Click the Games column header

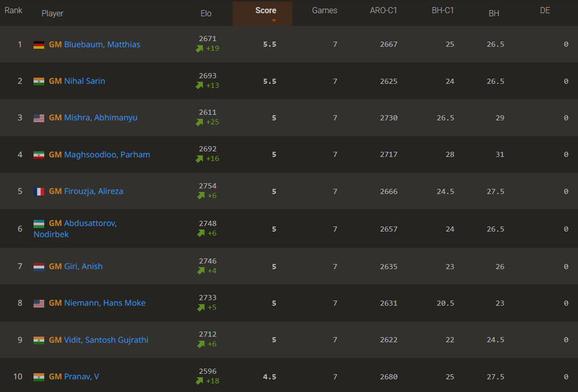click(x=324, y=11)
